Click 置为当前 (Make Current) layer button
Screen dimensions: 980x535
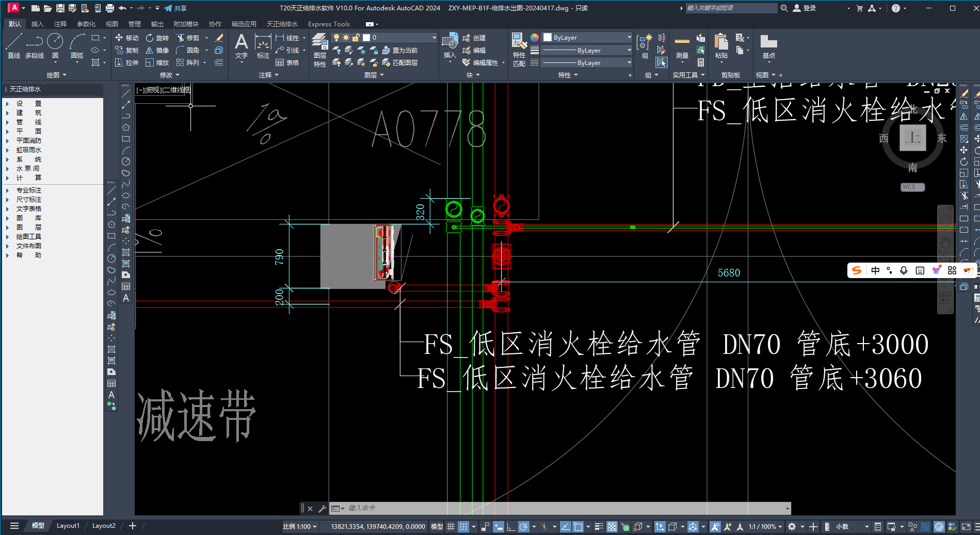click(x=400, y=50)
